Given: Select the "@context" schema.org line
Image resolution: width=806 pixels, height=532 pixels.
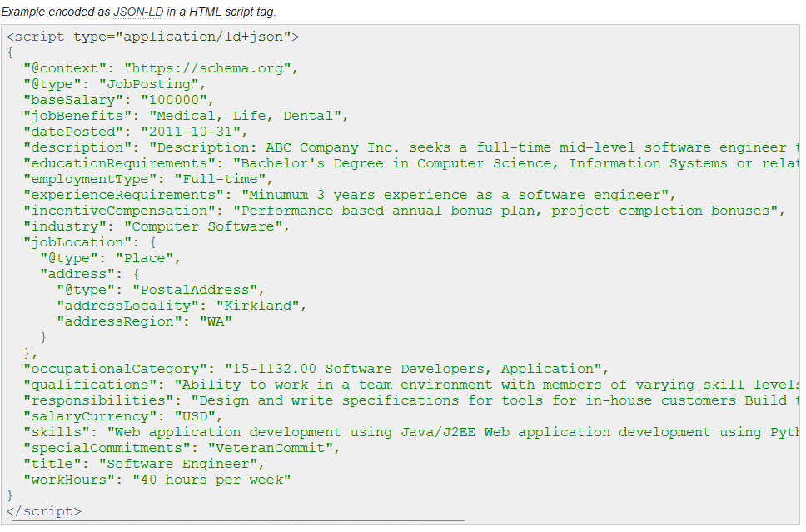Looking at the screenshot, I should point(161,69).
